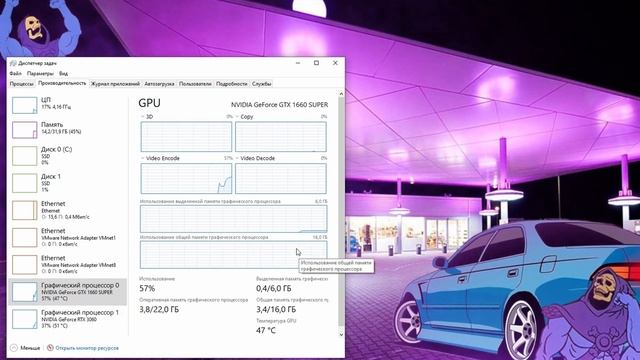The height and width of the screenshot is (360, 640).
Task: Select Ethernet VMnet1 adapter thumbnail
Action: point(24,238)
